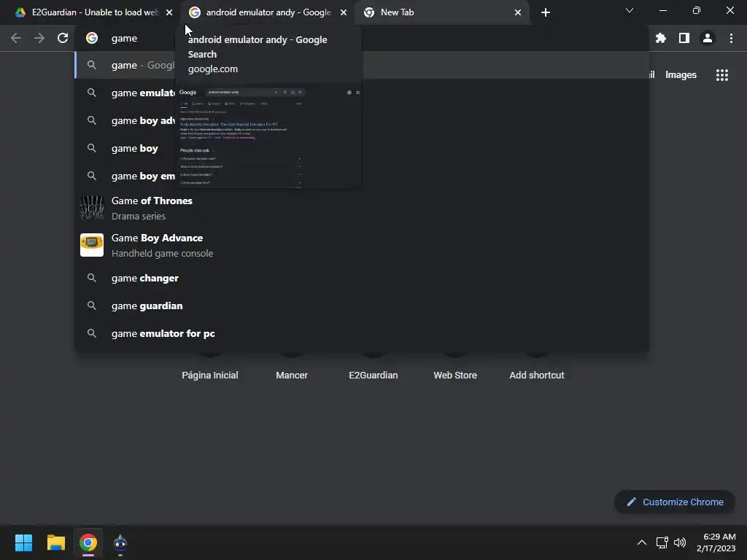747x560 pixels.
Task: Close the E2Guardian tab
Action: (x=169, y=12)
